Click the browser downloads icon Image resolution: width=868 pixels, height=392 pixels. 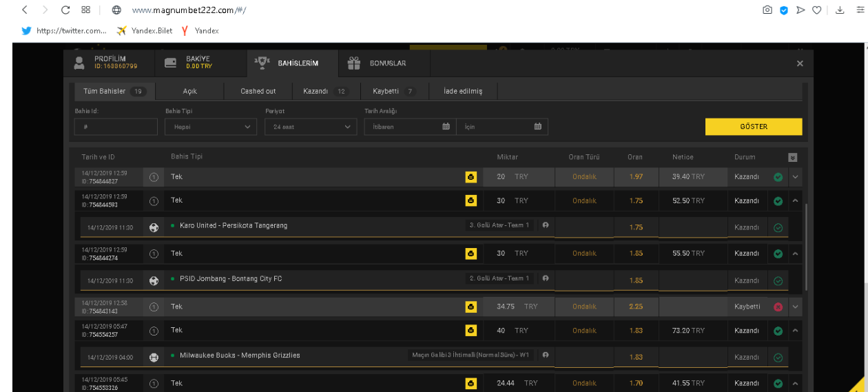(x=840, y=10)
